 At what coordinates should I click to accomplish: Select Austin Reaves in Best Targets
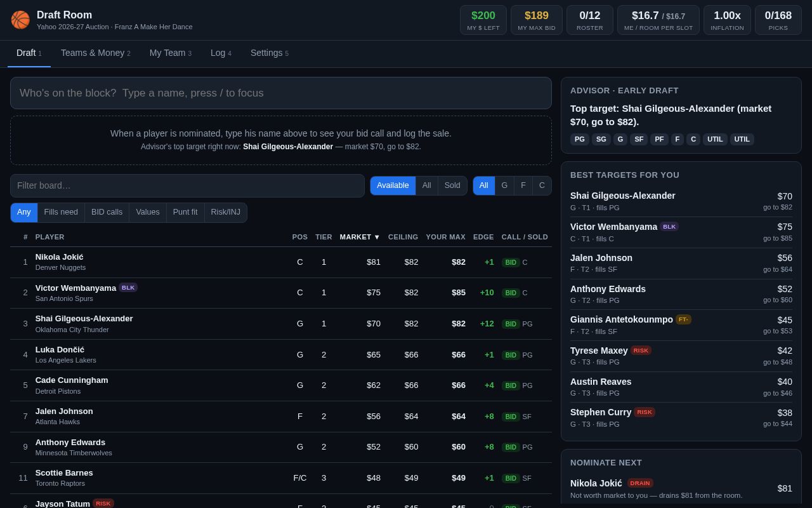(681, 387)
